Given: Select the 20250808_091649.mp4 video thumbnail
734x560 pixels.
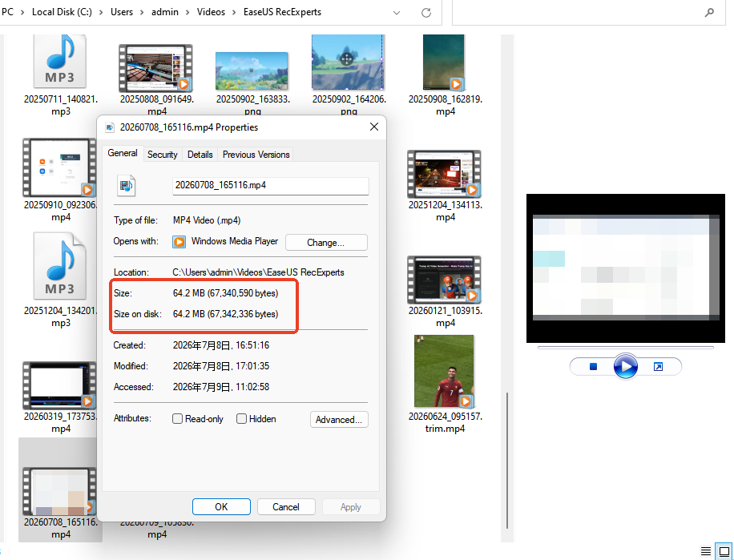Looking at the screenshot, I should [156, 68].
